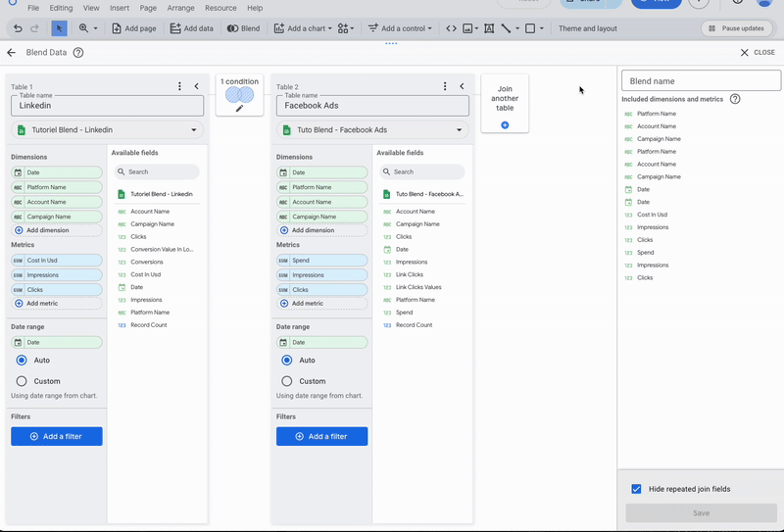Open the Insert menu
Screen dimensions: 784x532
(120, 8)
